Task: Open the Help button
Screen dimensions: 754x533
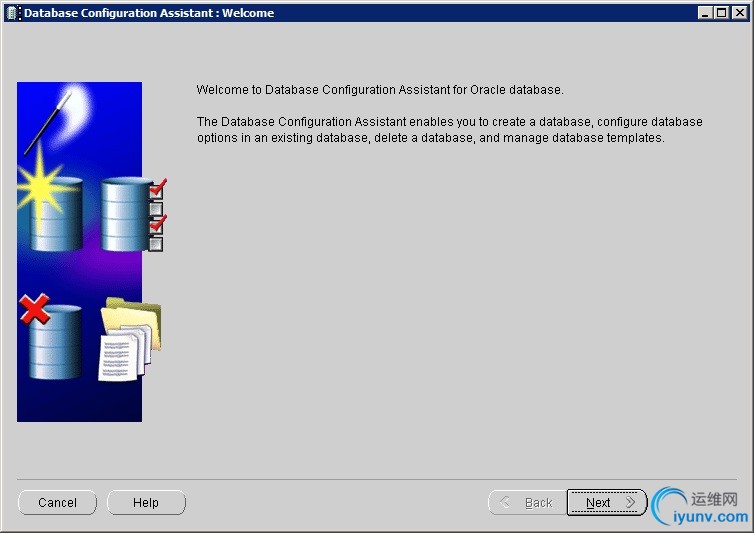Action: tap(146, 502)
